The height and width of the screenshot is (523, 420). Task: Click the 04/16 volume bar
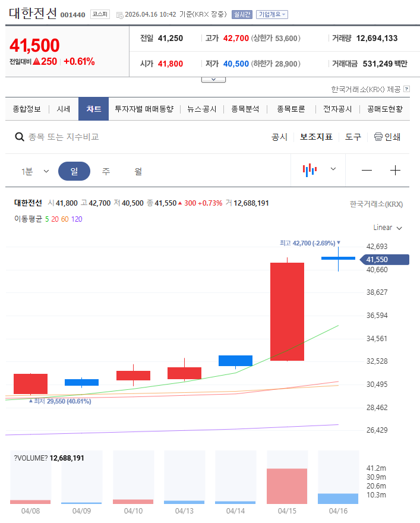point(338,499)
